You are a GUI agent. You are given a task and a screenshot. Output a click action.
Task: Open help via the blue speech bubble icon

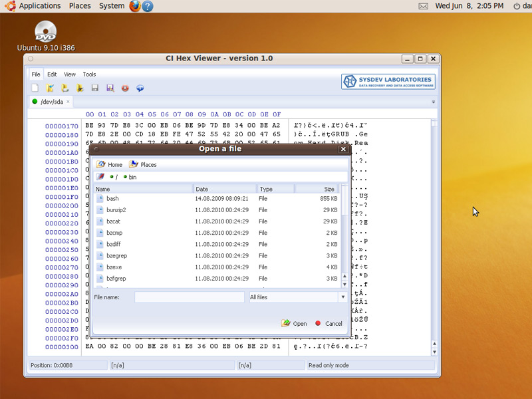pos(140,88)
